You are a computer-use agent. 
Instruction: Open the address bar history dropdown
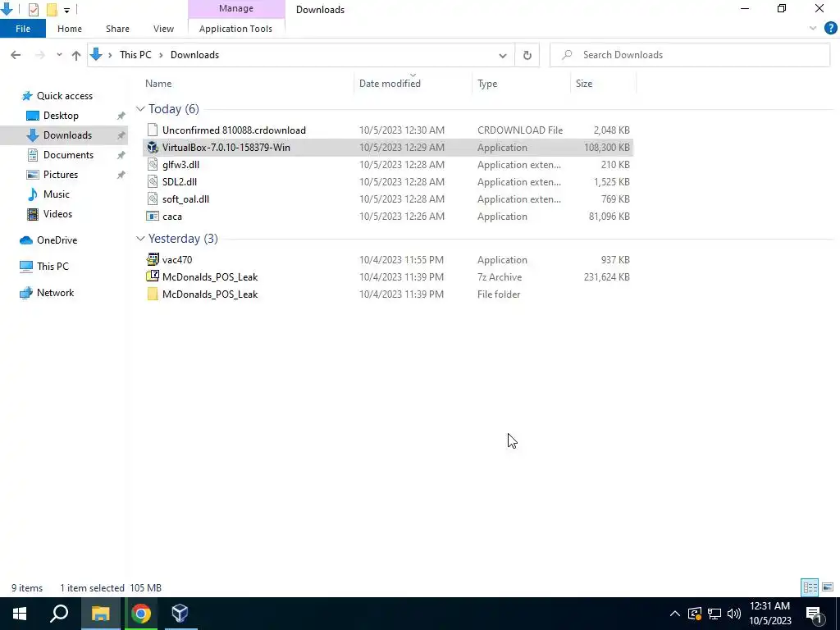tap(503, 55)
